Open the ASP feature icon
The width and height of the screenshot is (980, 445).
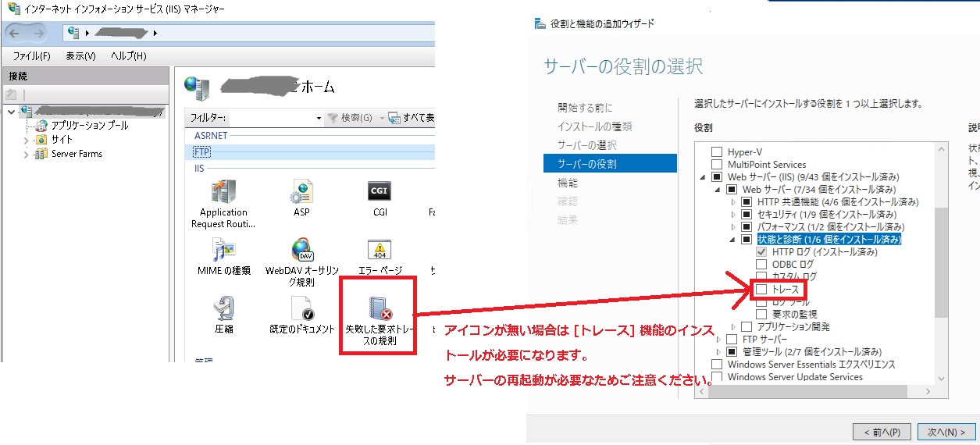(x=301, y=192)
